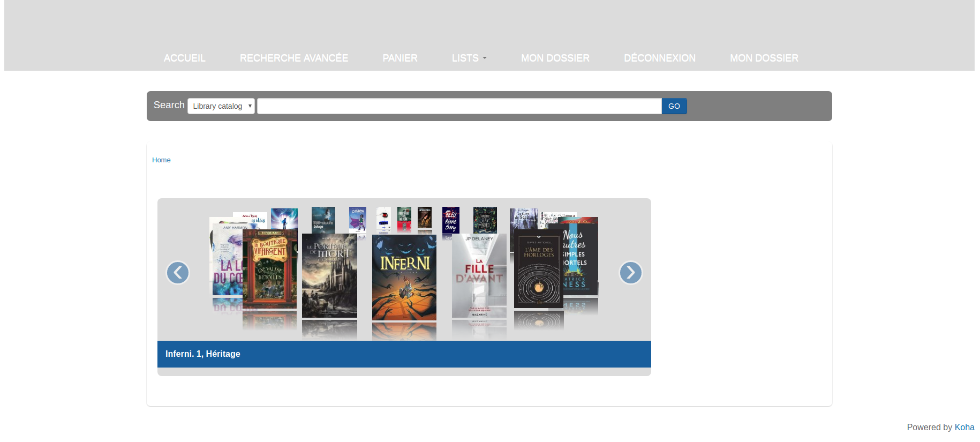Click the previous arrow in the book carousel

[178, 273]
